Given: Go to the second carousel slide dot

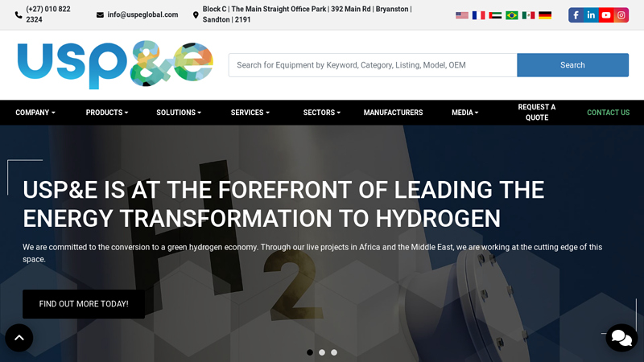Looking at the screenshot, I should pos(322,352).
